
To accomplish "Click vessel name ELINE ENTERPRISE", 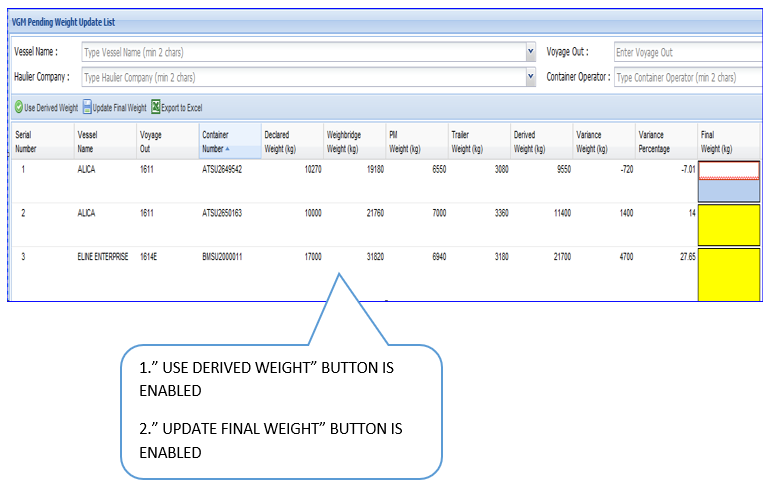I will click(x=102, y=257).
